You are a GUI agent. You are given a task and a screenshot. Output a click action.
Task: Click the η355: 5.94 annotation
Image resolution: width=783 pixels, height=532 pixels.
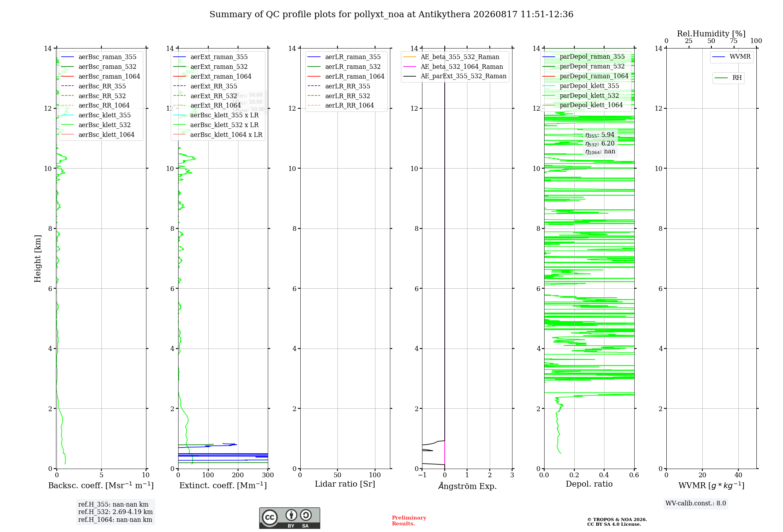tap(600, 135)
